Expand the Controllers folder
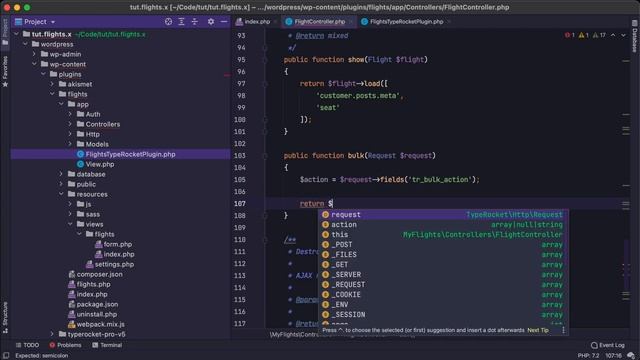This screenshot has width=640, height=360. (70, 124)
